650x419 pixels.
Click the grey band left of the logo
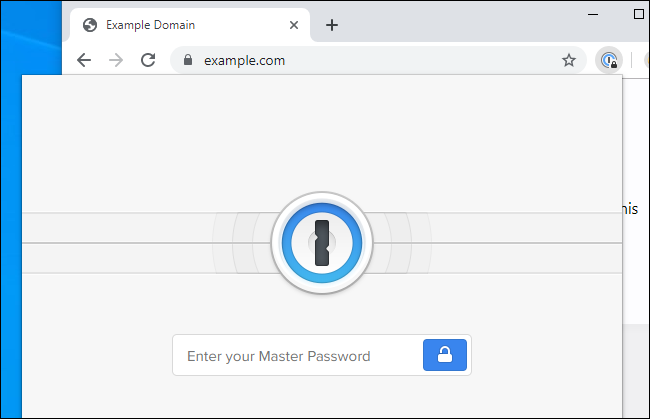click(x=120, y=243)
